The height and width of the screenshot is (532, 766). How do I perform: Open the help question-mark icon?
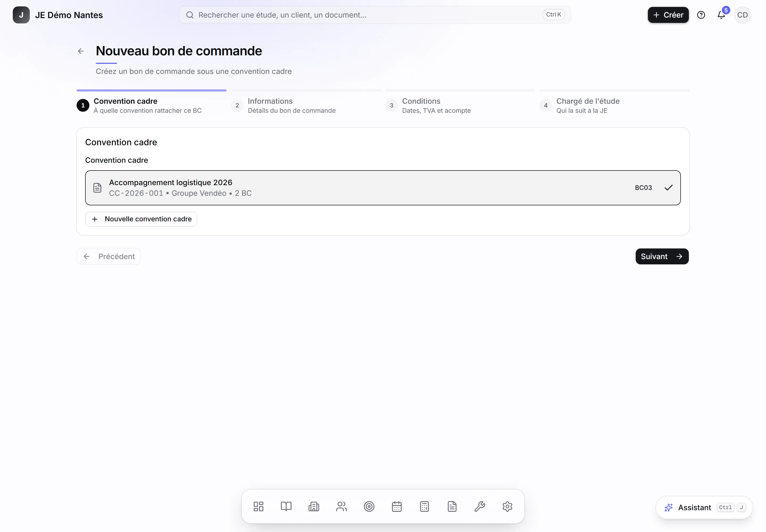pyautogui.click(x=701, y=15)
